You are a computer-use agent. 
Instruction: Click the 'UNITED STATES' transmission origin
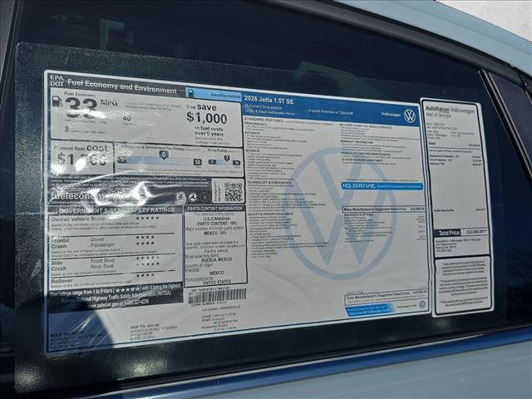click(x=216, y=283)
